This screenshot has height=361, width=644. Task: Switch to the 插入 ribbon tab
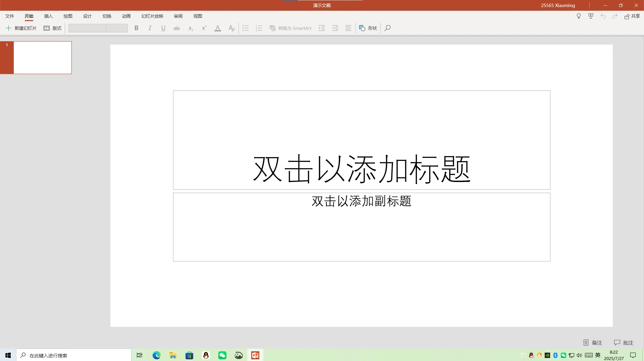tap(48, 16)
